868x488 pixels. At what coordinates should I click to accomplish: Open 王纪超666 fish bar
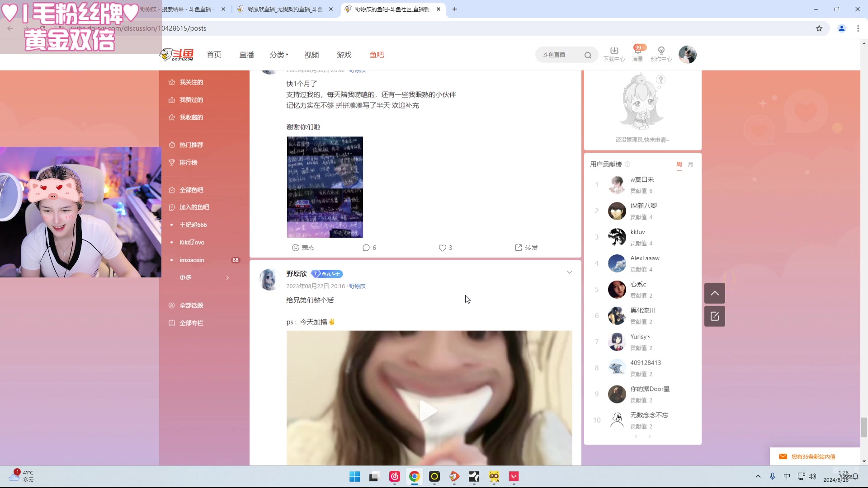[x=193, y=225]
